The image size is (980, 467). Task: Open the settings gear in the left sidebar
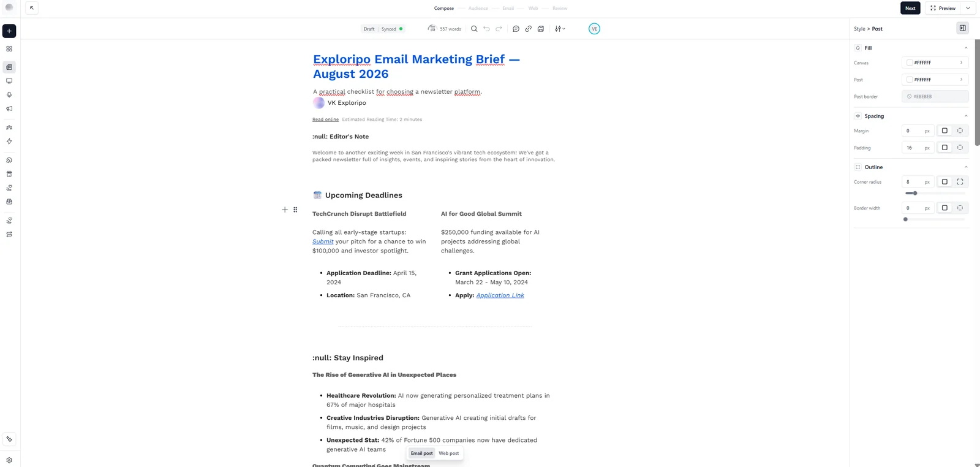click(9, 460)
